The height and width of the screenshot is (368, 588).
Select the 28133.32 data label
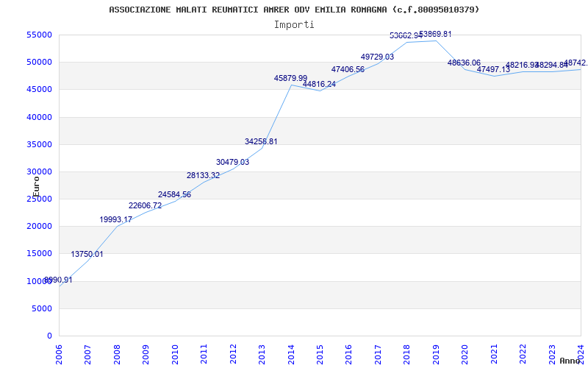click(x=204, y=175)
